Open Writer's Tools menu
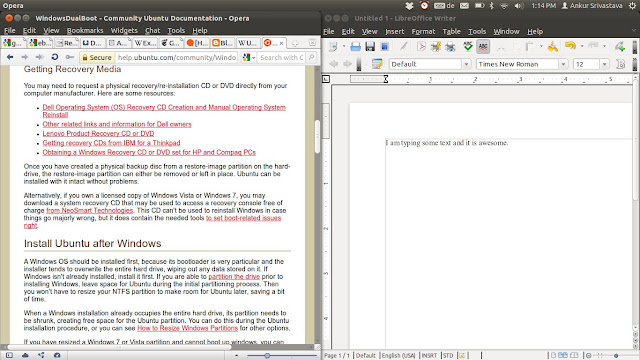 (477, 31)
